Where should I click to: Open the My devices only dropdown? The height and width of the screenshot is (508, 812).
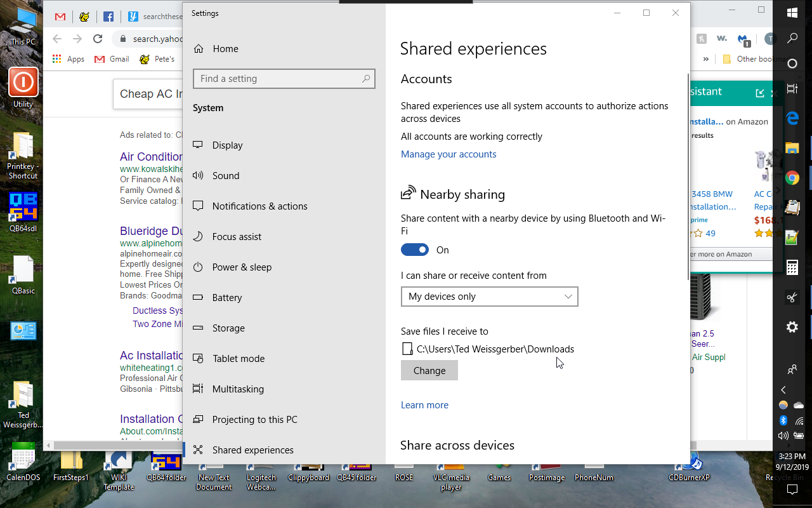pyautogui.click(x=489, y=297)
